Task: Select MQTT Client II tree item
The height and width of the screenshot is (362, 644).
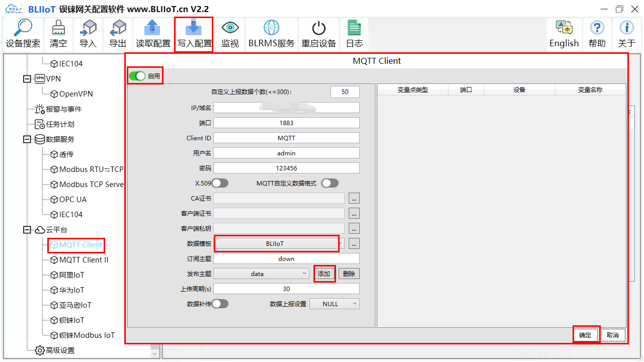Action: tap(79, 260)
